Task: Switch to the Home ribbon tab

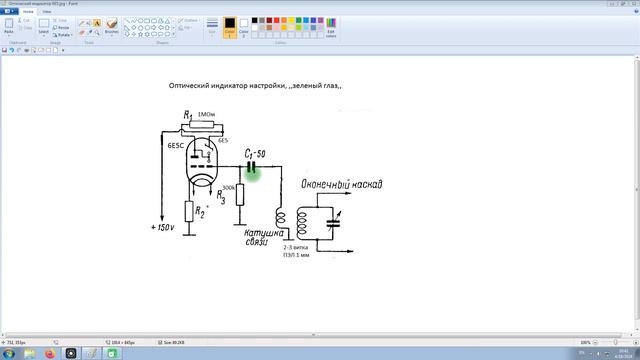Action: point(28,11)
